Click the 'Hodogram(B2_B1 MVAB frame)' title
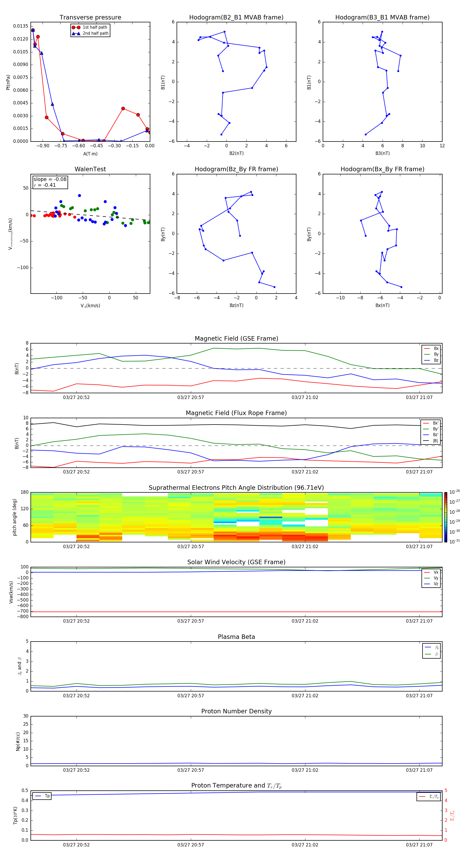The height and width of the screenshot is (868, 473). (x=236, y=18)
